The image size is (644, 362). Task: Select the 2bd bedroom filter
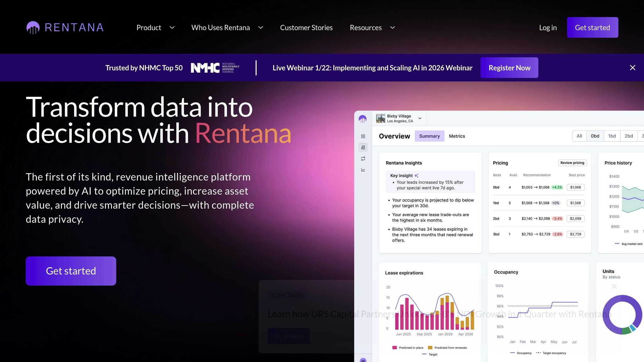(629, 136)
